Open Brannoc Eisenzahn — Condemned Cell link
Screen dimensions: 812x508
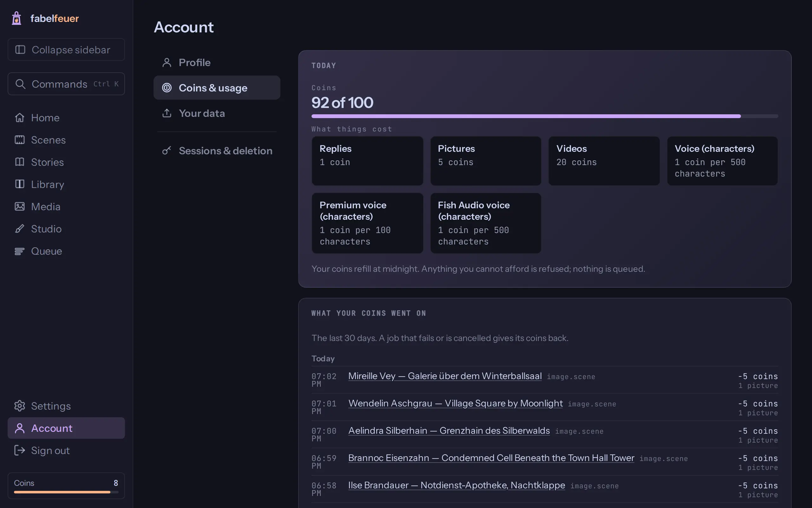click(491, 458)
